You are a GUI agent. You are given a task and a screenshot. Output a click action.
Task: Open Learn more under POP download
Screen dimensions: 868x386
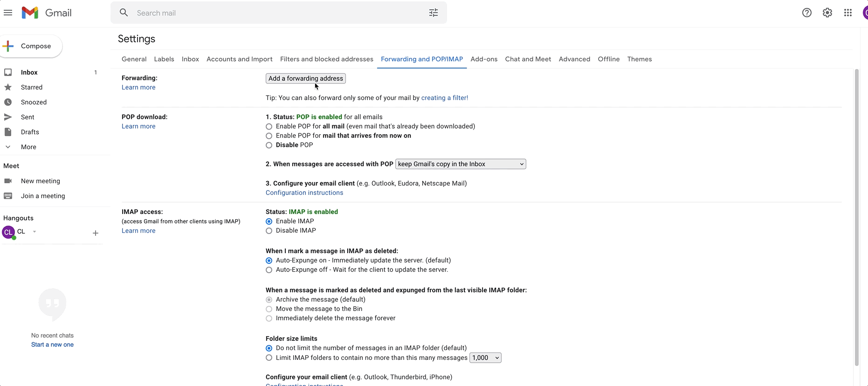[x=138, y=126]
